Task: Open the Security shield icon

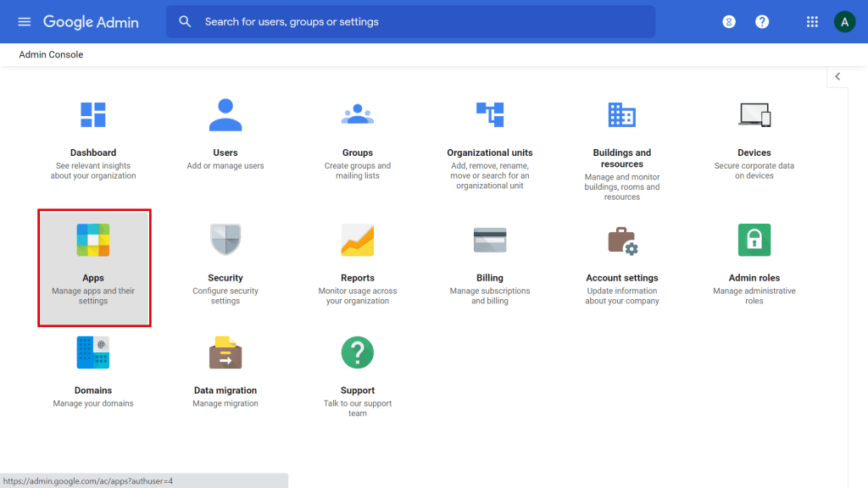Action: [x=225, y=240]
